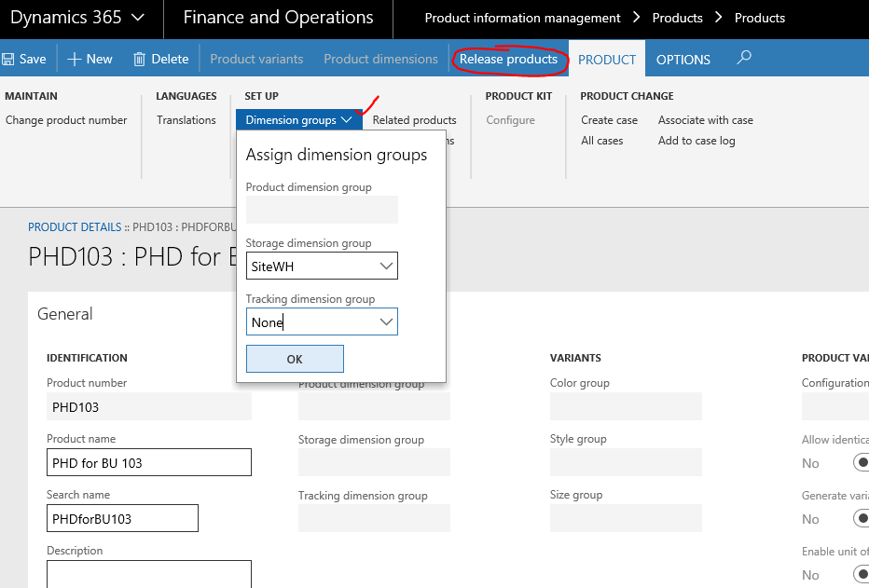The image size is (869, 588).
Task: Open Product dimensions
Action: pyautogui.click(x=380, y=59)
